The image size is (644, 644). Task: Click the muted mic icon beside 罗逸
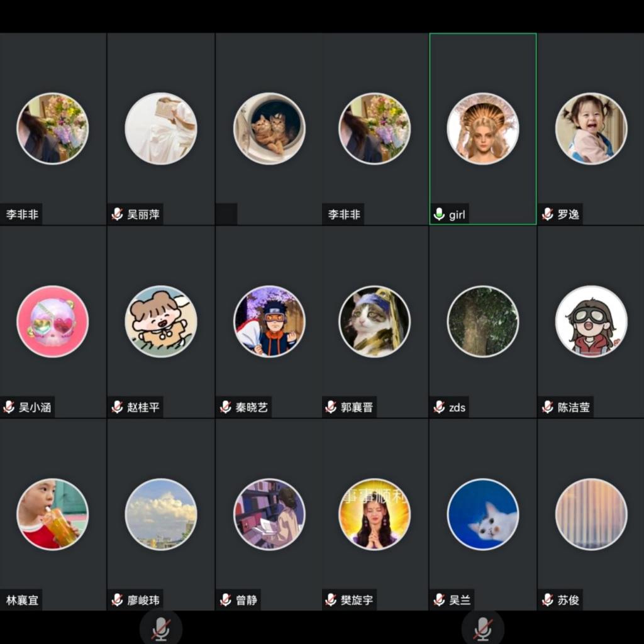click(x=548, y=214)
